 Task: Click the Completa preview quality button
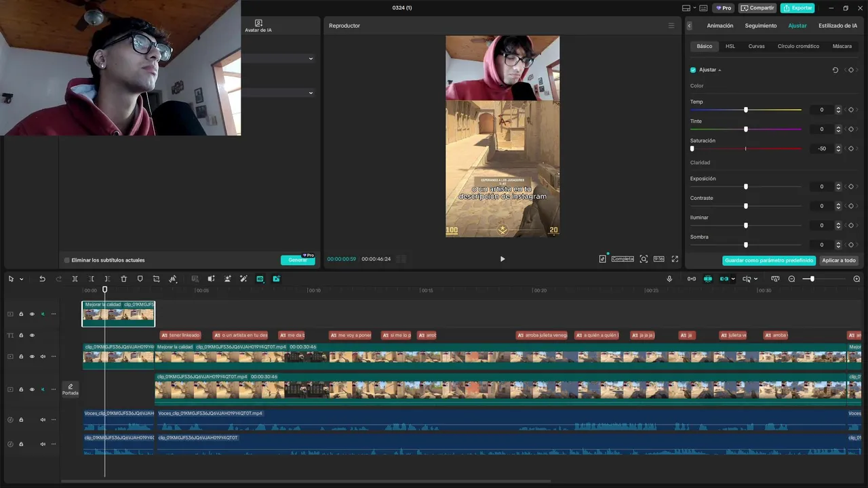coord(623,259)
